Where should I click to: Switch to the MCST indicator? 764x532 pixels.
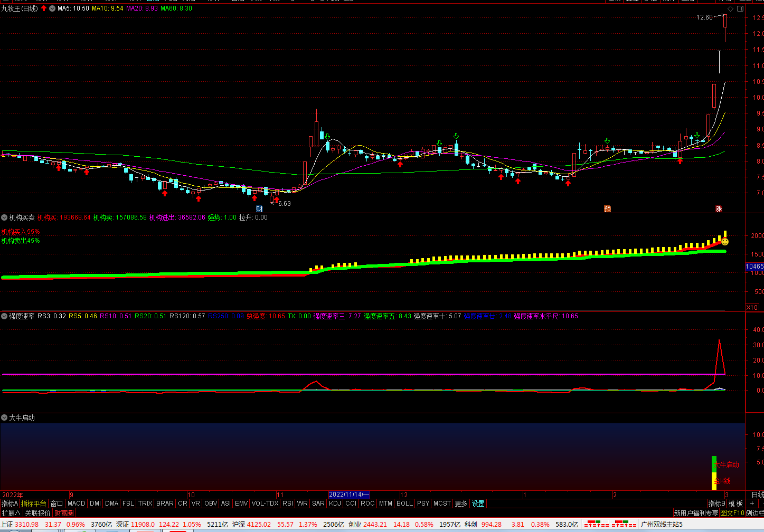coord(442,503)
